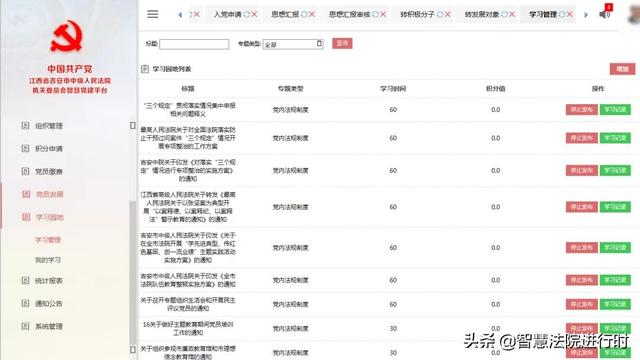This screenshot has height=360, width=640.
Task: Click 学习记录 for 专题组织生活会 row
Action: pyautogui.click(x=615, y=304)
